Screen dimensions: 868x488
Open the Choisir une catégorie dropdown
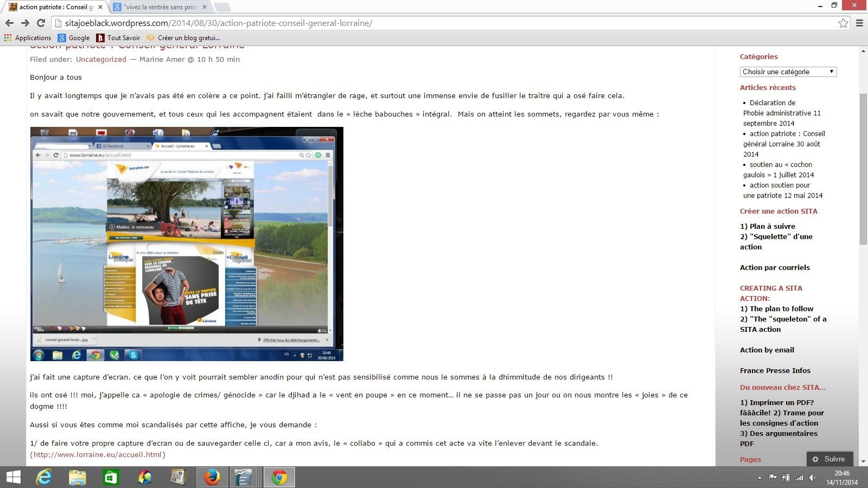tap(788, 72)
